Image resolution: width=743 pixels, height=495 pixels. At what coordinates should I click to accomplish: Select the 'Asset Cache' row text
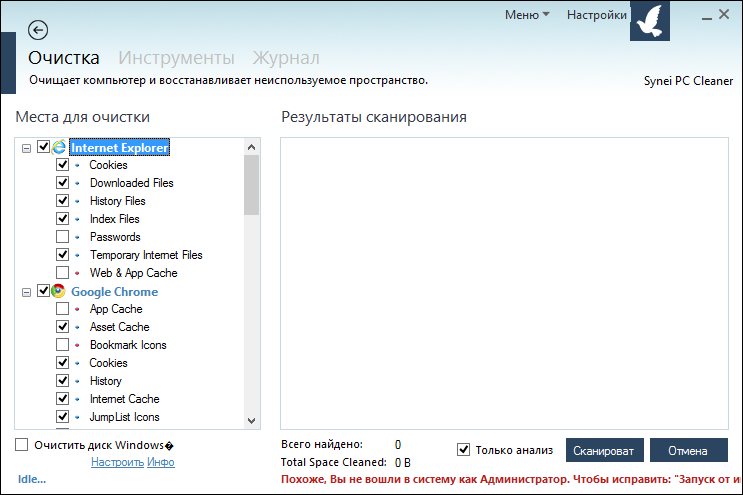coord(119,327)
